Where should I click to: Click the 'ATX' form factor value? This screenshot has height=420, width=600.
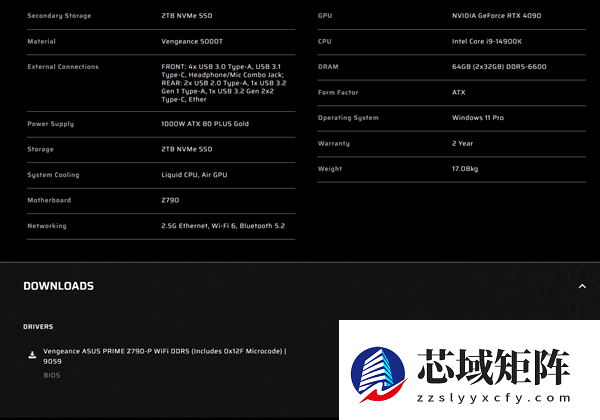coord(458,92)
